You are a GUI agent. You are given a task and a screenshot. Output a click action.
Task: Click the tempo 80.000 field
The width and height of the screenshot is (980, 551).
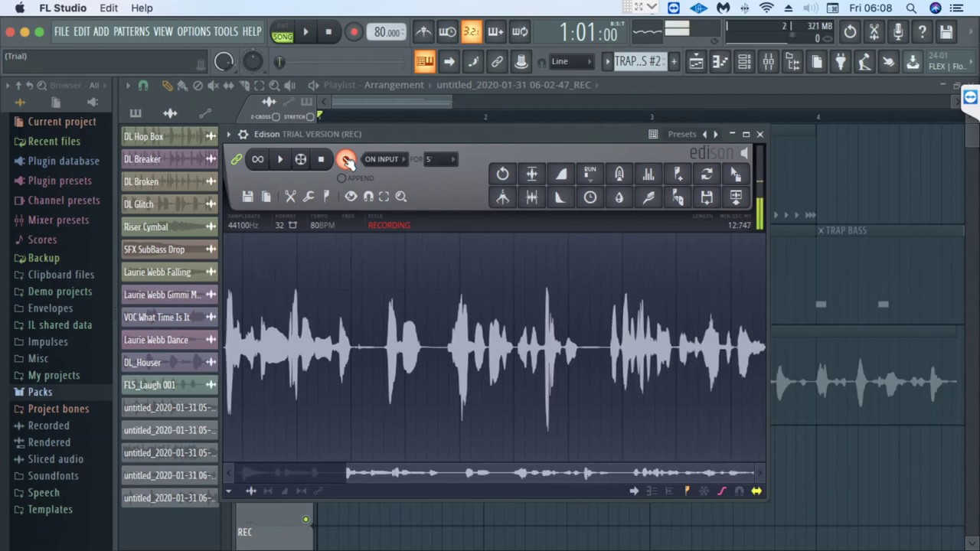pos(387,32)
